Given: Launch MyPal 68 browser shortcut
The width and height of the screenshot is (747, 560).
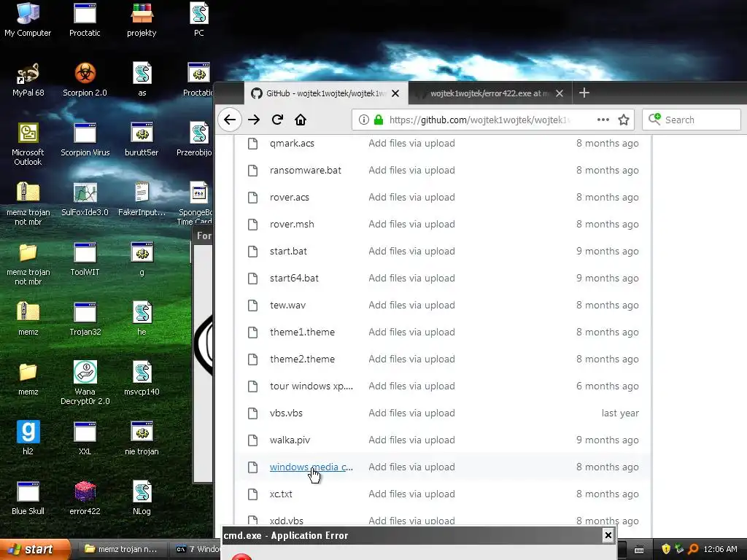Looking at the screenshot, I should click(28, 80).
